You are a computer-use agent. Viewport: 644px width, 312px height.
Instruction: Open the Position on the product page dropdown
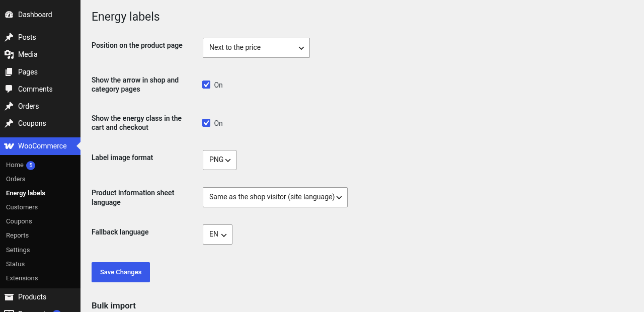pos(256,48)
